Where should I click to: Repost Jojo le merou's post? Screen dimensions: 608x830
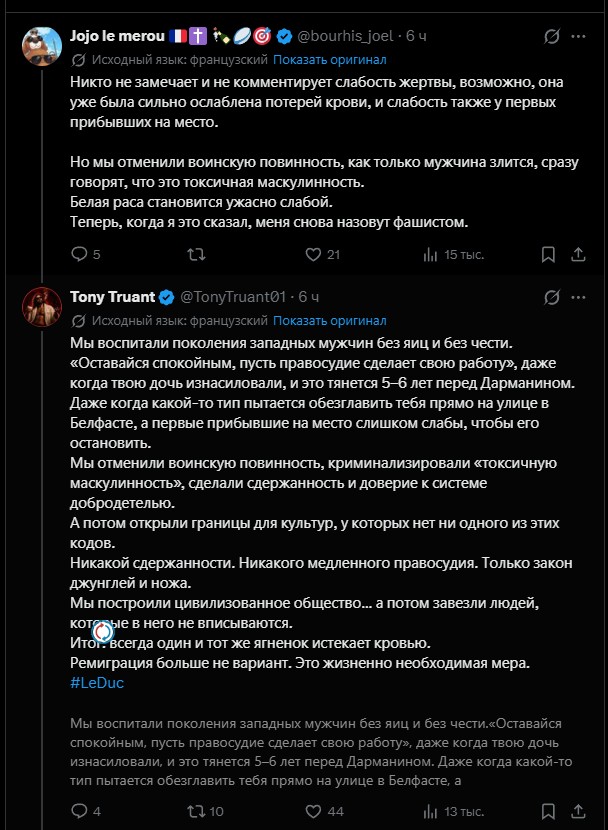[x=196, y=255]
